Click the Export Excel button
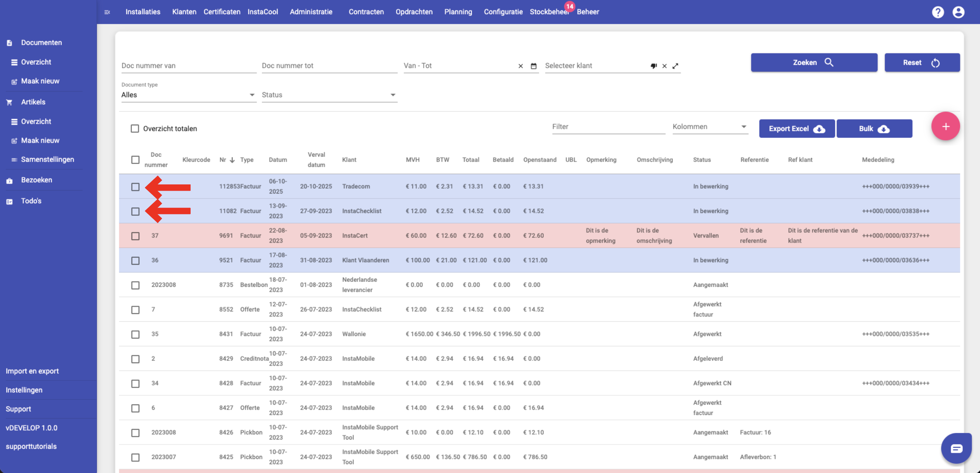The height and width of the screenshot is (473, 980). pos(797,128)
